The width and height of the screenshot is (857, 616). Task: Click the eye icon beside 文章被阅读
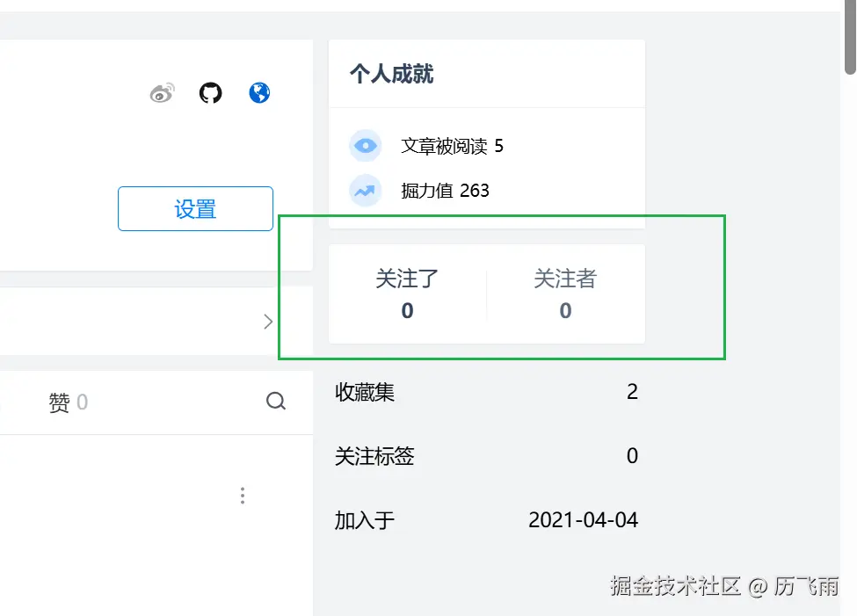(366, 145)
